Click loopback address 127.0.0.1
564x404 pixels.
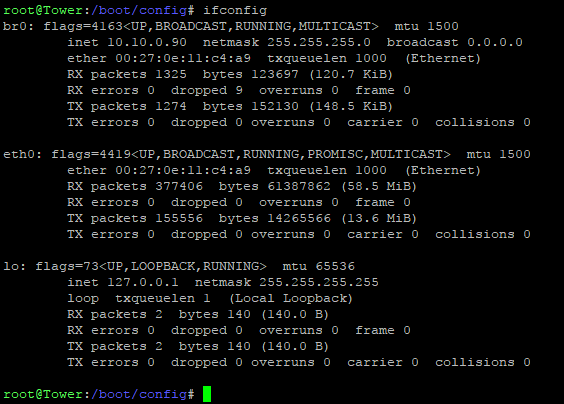tap(143, 282)
